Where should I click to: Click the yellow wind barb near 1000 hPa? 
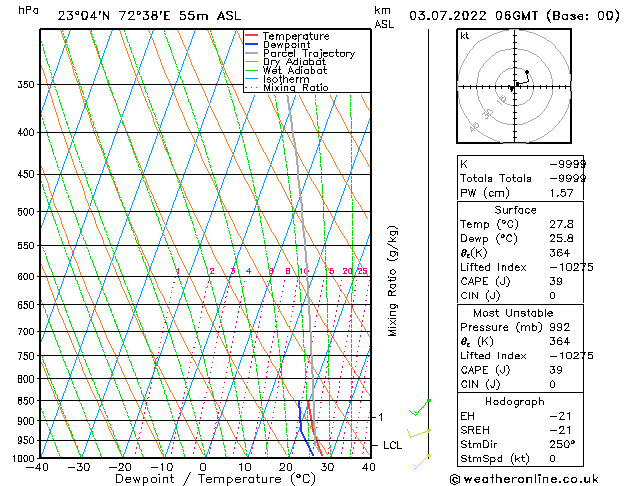click(x=422, y=462)
